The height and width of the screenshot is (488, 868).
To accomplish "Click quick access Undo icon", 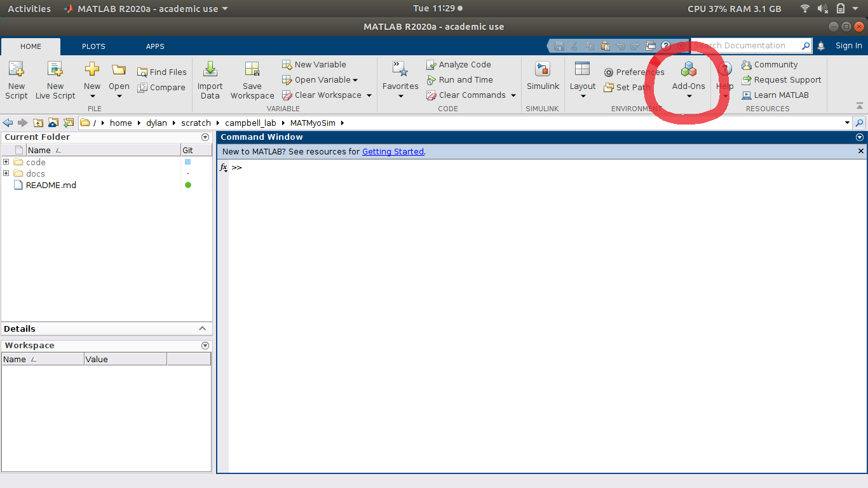I will click(x=620, y=46).
